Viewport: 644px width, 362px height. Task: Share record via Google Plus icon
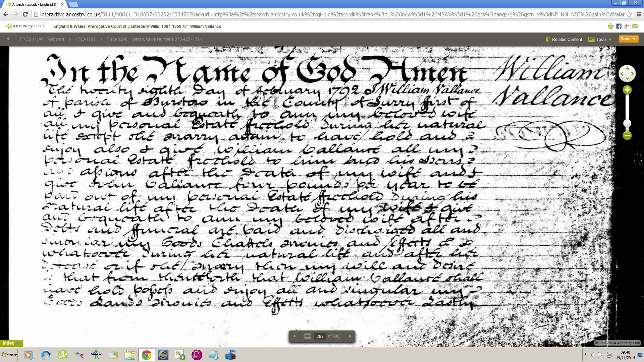tap(627, 26)
